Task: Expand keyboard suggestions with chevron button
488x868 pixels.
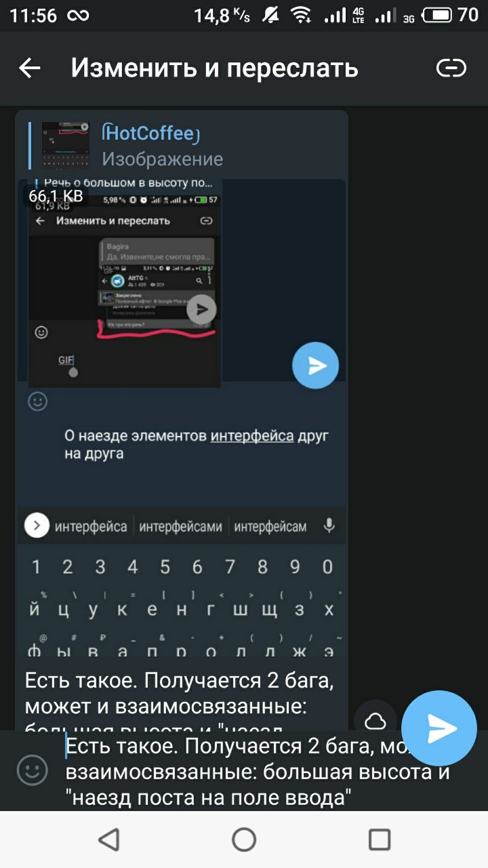Action: 37,526
